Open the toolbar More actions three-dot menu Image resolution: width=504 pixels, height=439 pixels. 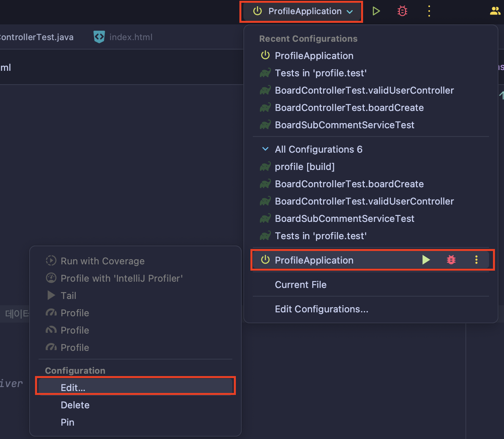tap(429, 11)
